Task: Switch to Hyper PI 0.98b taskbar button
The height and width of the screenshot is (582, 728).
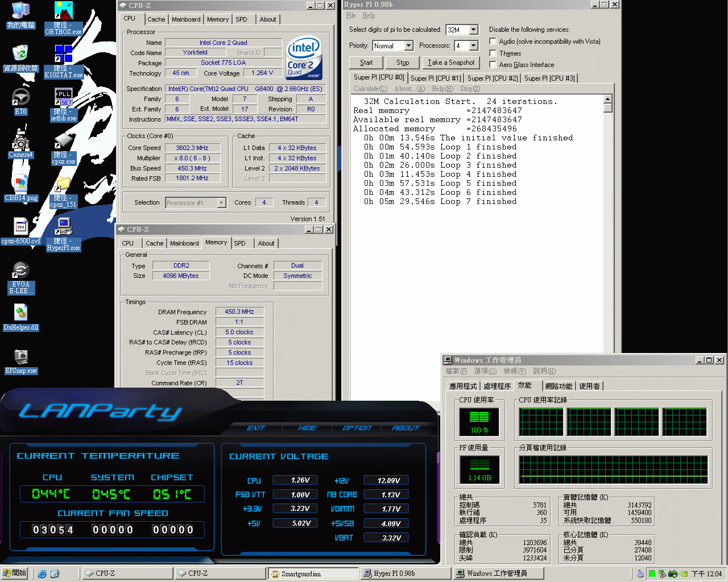Action: click(406, 573)
